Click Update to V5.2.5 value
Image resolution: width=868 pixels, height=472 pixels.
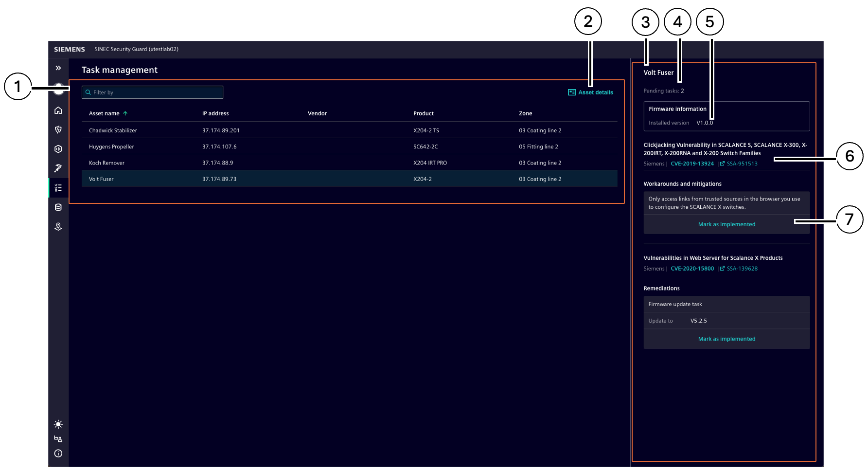(698, 321)
